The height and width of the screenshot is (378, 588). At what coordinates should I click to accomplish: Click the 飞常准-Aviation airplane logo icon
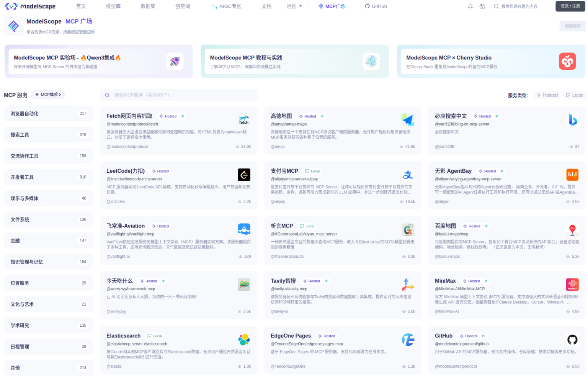[x=244, y=229]
